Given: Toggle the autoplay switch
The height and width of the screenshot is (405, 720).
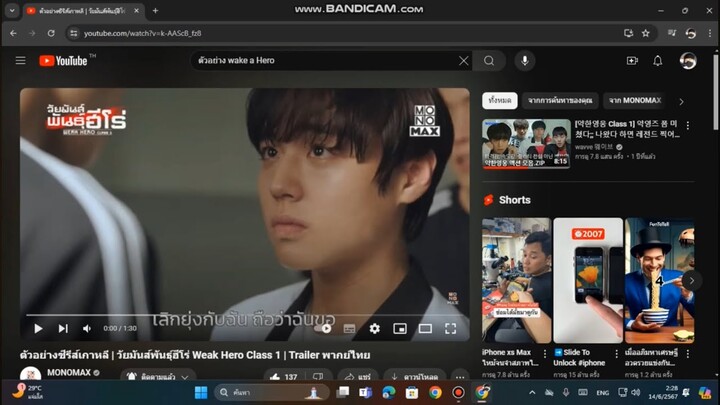Looking at the screenshot, I should pos(323,328).
